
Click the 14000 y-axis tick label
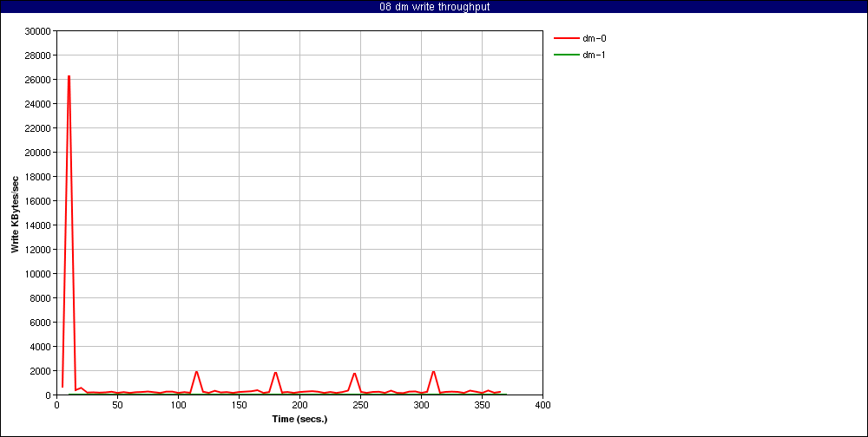tap(38, 225)
